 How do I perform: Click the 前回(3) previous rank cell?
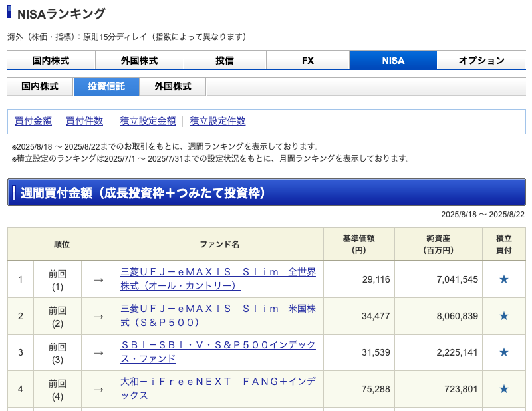point(57,353)
